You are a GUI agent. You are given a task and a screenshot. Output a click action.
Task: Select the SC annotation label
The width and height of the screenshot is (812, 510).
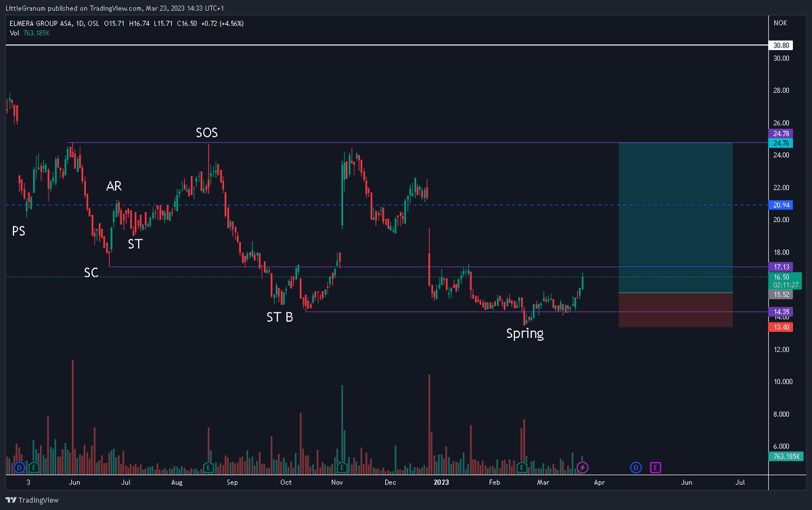click(91, 272)
